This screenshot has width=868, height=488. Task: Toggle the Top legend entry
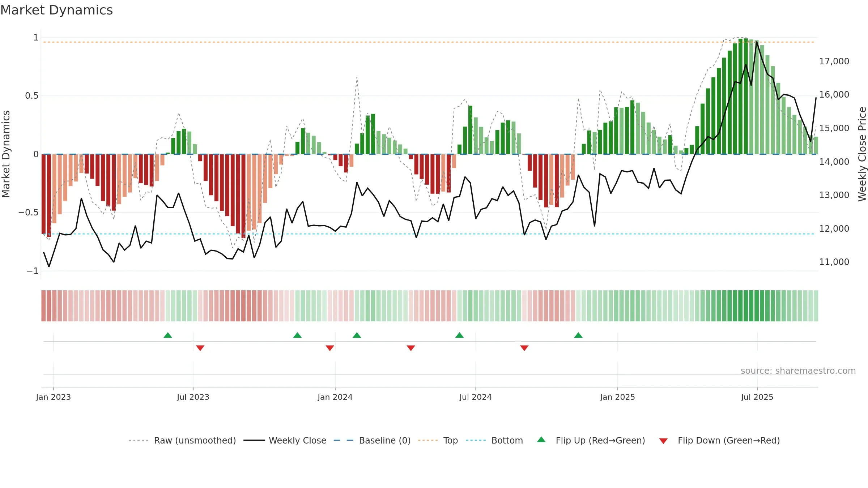click(438, 440)
